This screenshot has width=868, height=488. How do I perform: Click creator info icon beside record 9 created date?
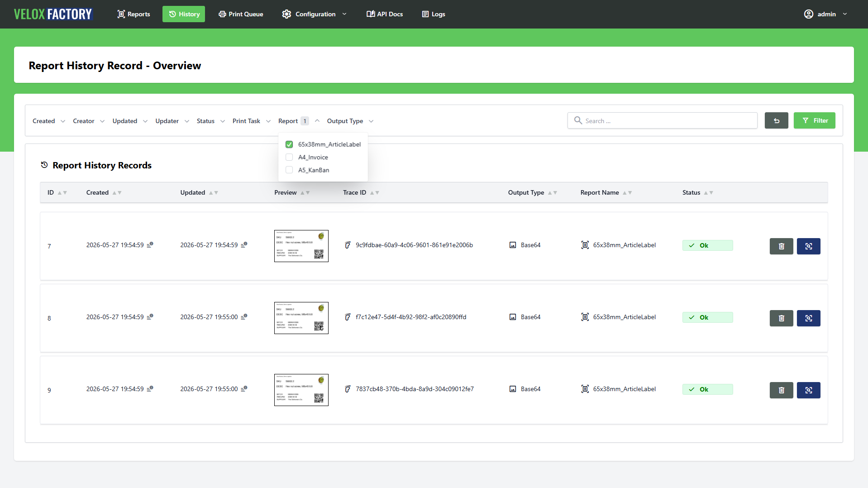[150, 388]
